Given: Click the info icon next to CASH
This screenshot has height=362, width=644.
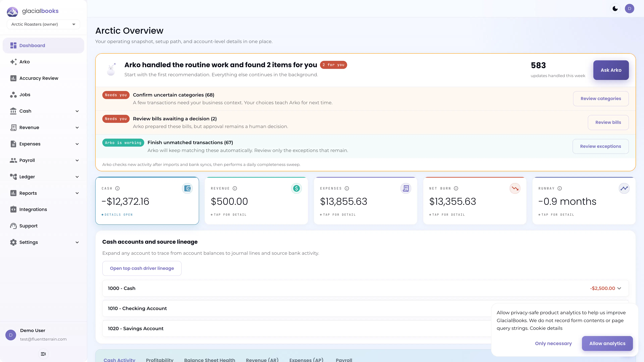Looking at the screenshot, I should 118,188.
